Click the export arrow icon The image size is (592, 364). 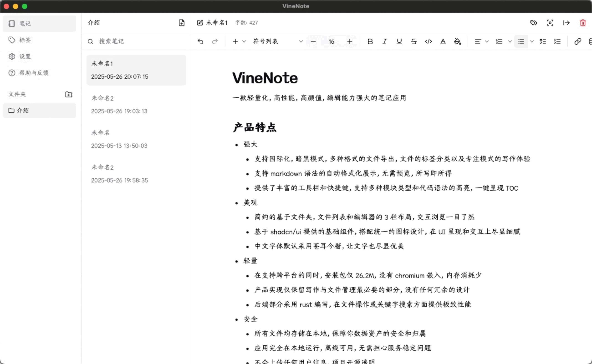coord(566,23)
